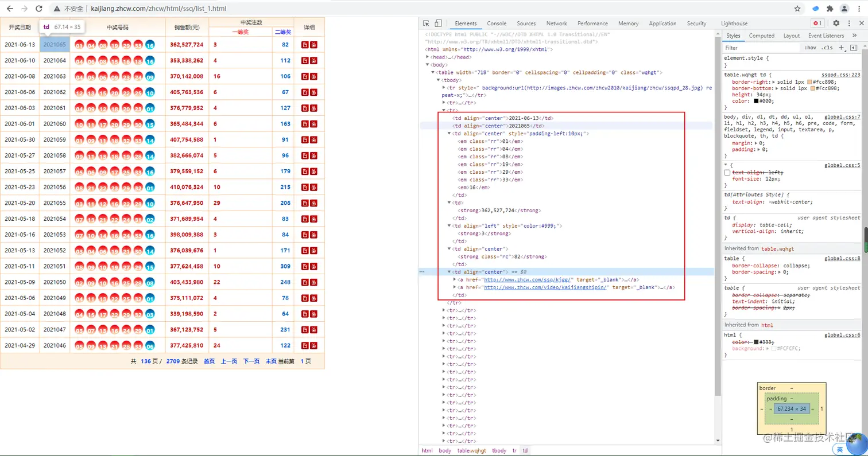The height and width of the screenshot is (456, 868).
Task: Switch to the Computed styles tab
Action: click(761, 36)
